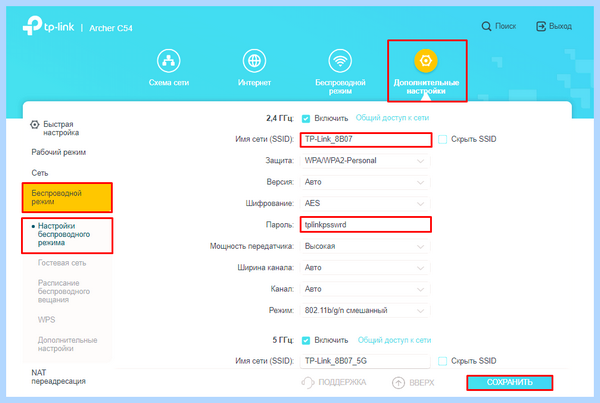
Task: Select Сеть in the sidebar
Action: coord(40,173)
